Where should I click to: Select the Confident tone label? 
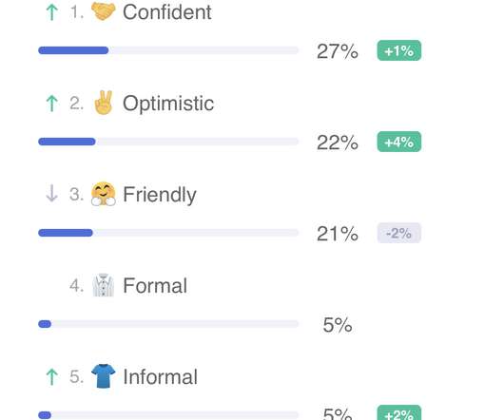[167, 12]
